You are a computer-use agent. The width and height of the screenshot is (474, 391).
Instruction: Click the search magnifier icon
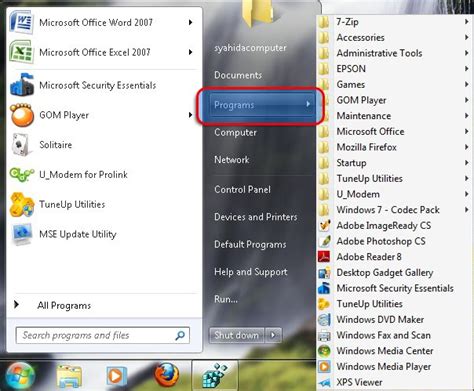[x=180, y=335]
